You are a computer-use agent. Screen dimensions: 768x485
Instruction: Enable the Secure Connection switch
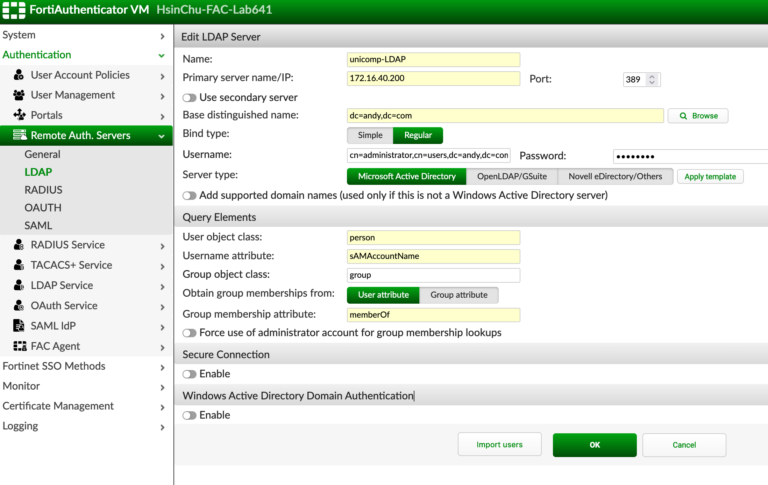pos(189,374)
